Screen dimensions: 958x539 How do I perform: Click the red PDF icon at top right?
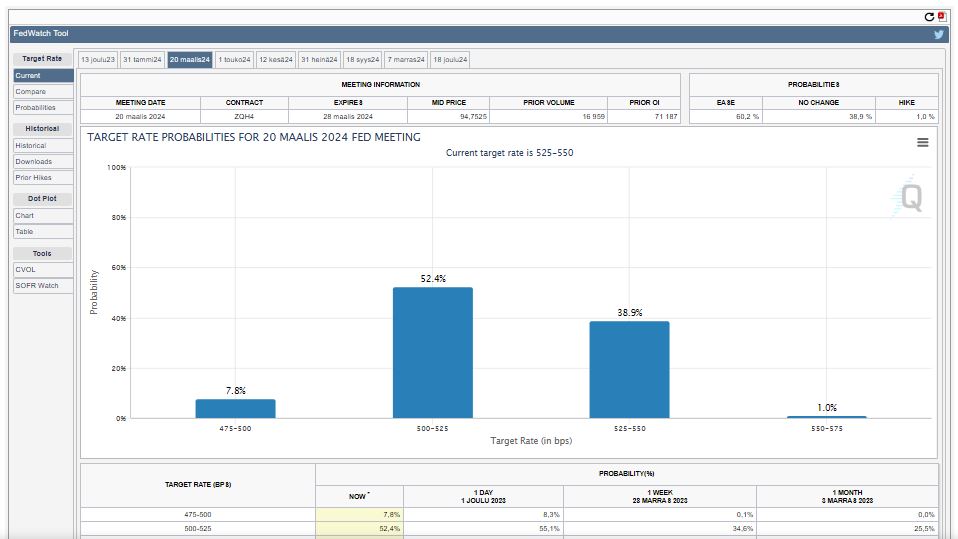coord(942,17)
